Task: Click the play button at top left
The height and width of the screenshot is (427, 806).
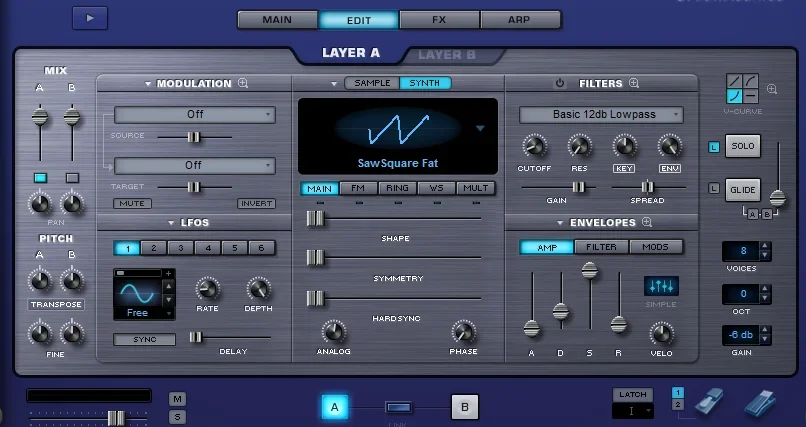Action: point(90,18)
